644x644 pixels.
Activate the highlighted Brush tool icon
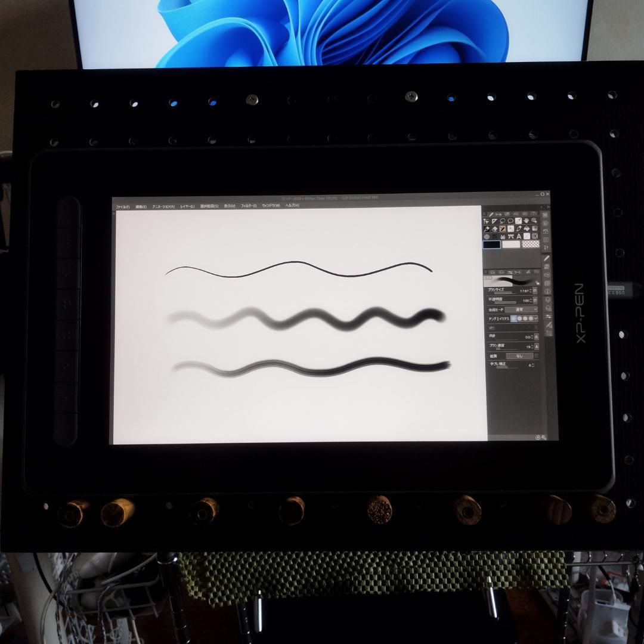[x=503, y=228]
